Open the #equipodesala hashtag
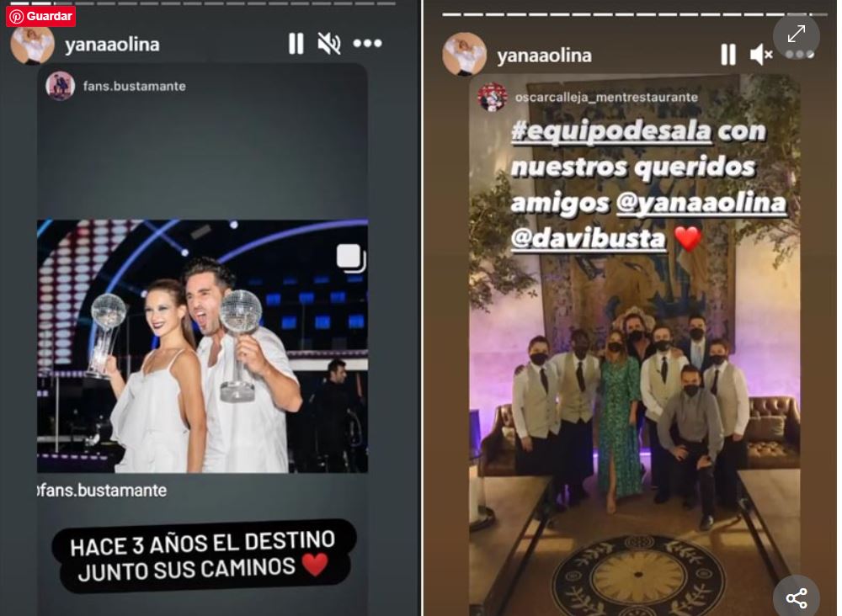 point(611,131)
